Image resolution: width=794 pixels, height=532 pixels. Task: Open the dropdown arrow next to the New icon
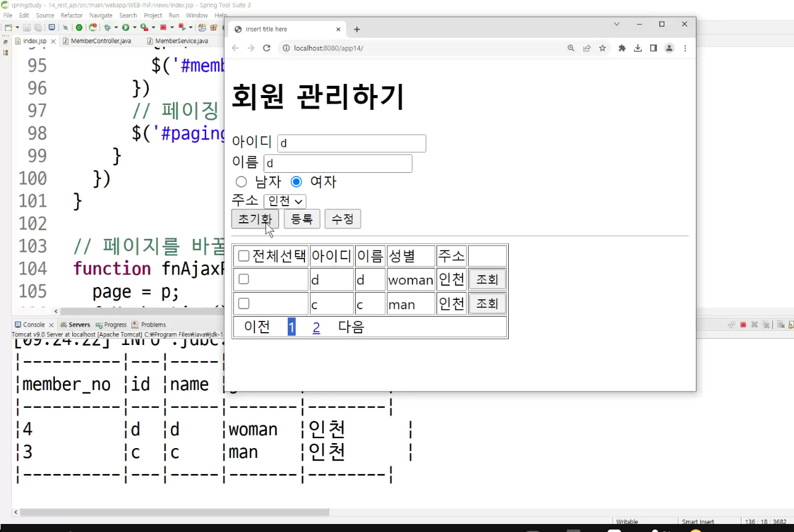pos(17,28)
